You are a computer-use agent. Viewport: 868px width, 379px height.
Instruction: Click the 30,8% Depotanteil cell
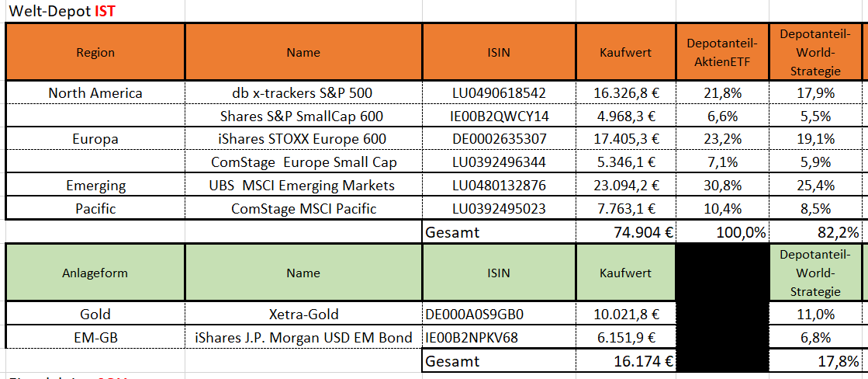coord(722,186)
